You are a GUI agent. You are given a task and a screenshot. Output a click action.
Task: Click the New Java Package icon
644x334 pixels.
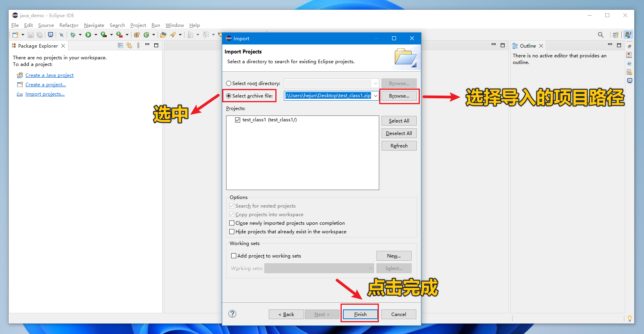pyautogui.click(x=137, y=35)
